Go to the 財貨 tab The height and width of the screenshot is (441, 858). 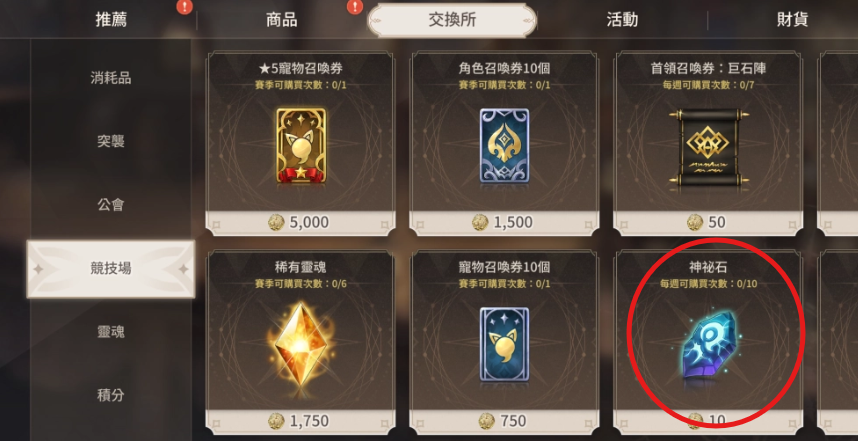[792, 20]
